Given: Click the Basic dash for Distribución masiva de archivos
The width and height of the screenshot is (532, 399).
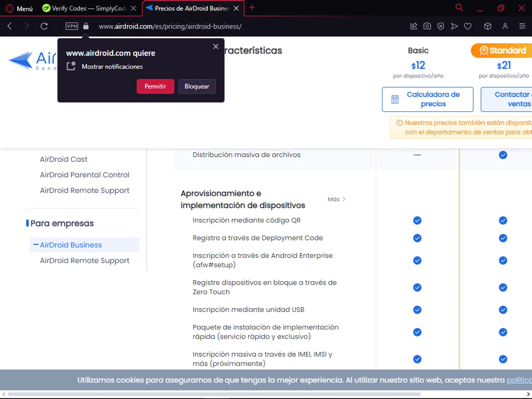Looking at the screenshot, I should [417, 155].
